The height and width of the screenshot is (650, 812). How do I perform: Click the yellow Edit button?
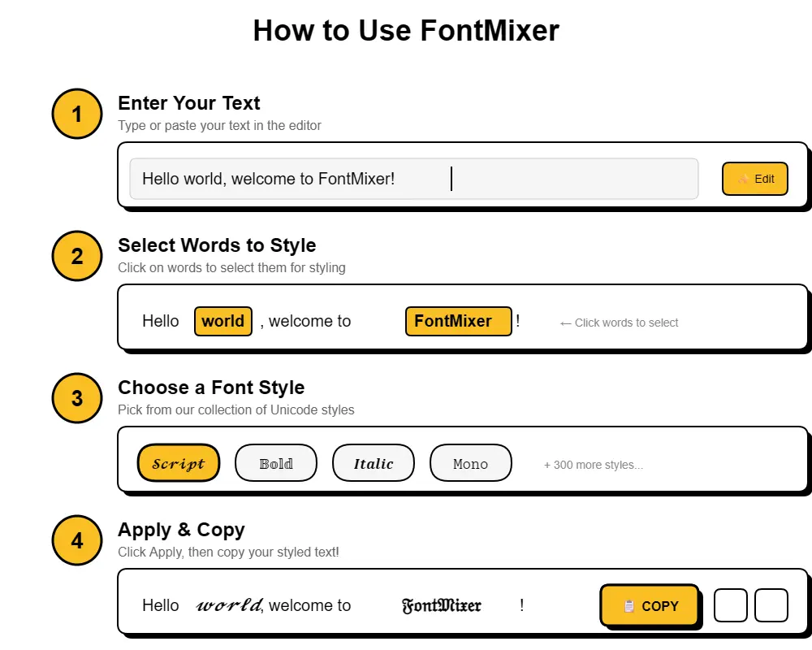755,179
